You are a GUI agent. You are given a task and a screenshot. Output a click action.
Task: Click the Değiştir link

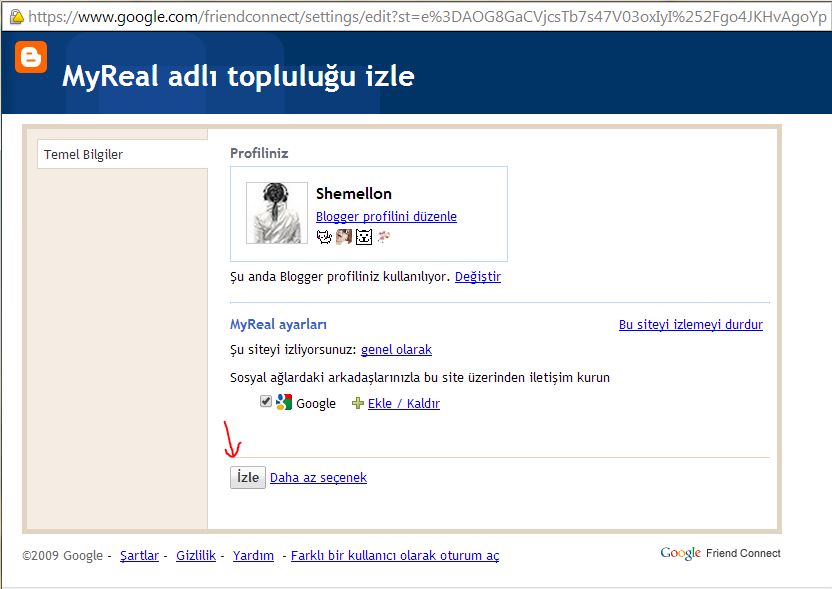point(478,276)
